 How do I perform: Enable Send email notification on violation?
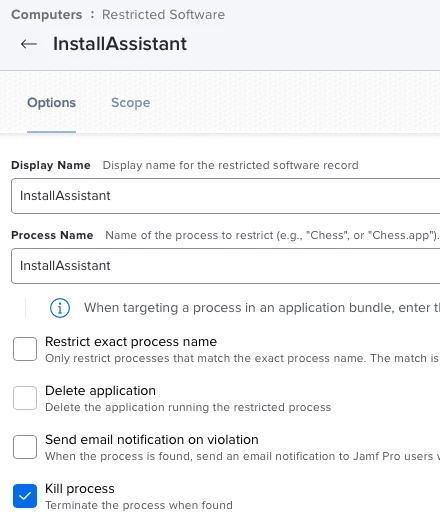pyautogui.click(x=25, y=447)
